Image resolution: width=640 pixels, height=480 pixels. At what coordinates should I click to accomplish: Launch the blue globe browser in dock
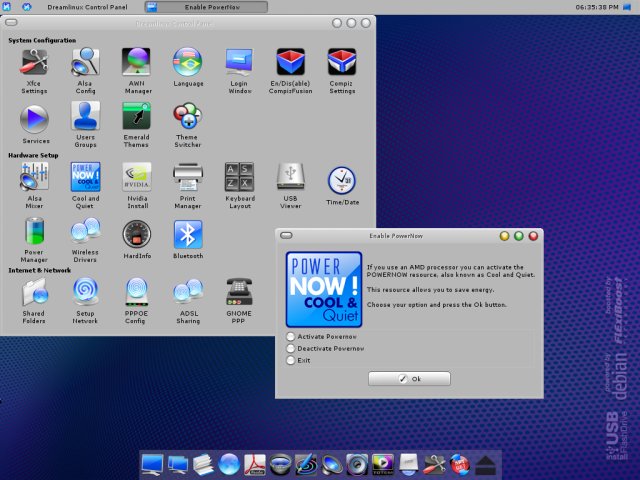229,465
